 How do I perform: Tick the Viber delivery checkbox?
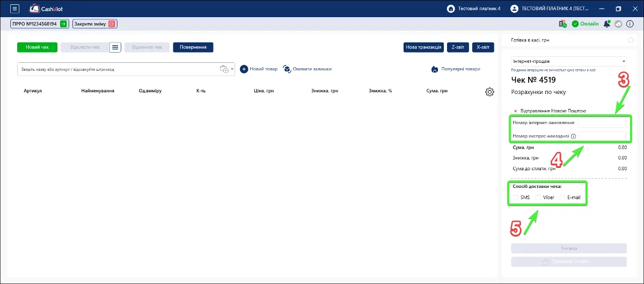[538, 198]
